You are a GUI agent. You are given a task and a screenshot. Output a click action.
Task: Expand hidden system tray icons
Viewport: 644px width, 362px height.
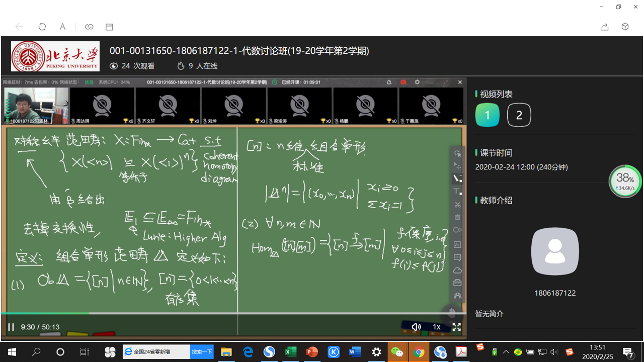(x=506, y=352)
